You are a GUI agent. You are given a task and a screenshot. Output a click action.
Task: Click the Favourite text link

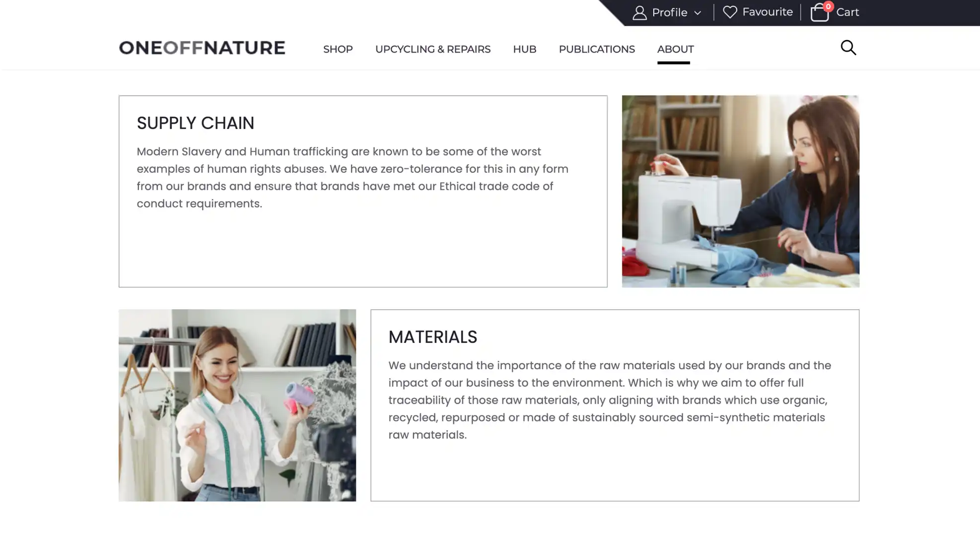[x=767, y=12]
